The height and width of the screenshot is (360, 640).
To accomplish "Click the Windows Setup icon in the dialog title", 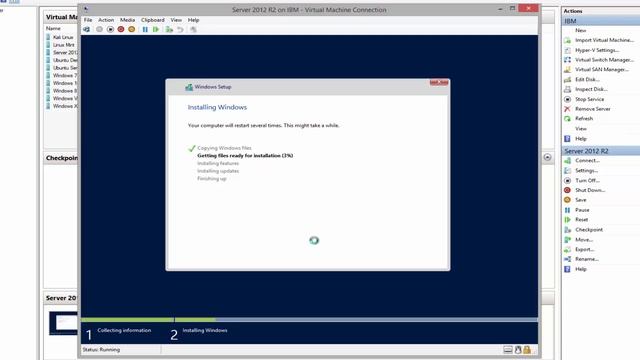I will point(189,87).
